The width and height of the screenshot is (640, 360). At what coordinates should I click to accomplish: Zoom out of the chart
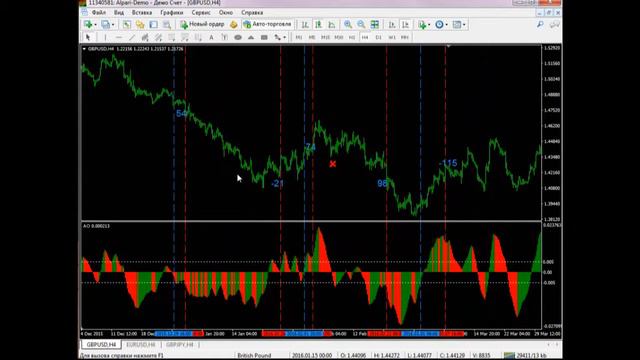[x=361, y=24]
